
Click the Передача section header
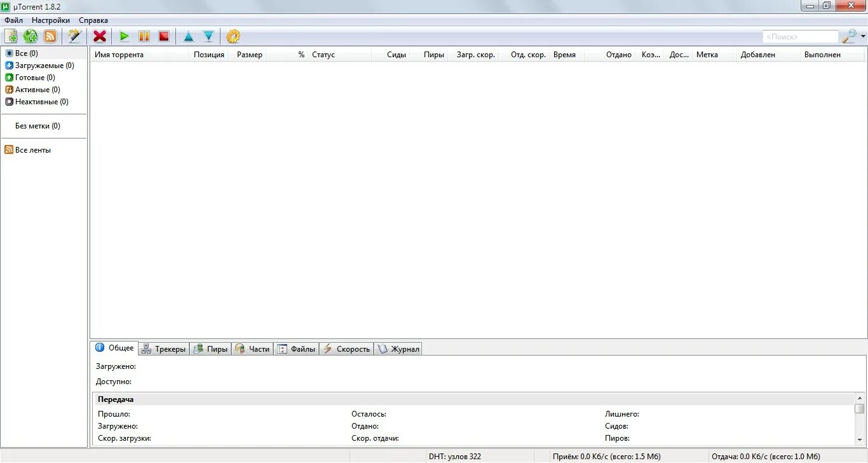coord(474,399)
